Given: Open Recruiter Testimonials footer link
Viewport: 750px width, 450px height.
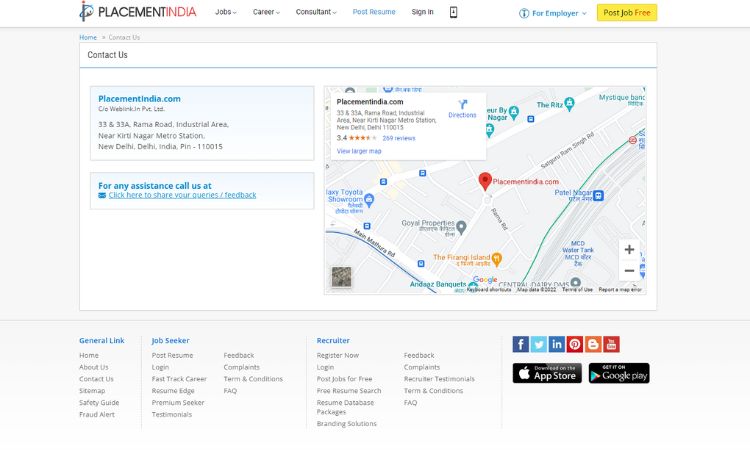Looking at the screenshot, I should point(439,379).
